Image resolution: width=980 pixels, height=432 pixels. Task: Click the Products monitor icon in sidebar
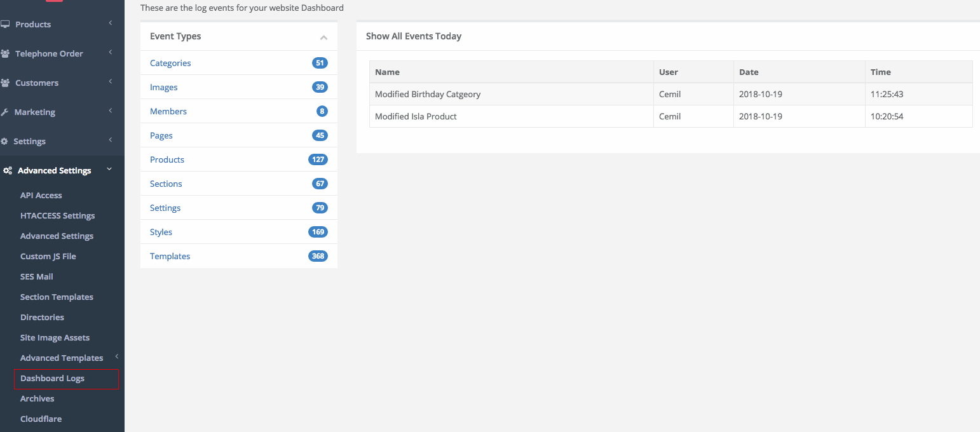click(6, 24)
